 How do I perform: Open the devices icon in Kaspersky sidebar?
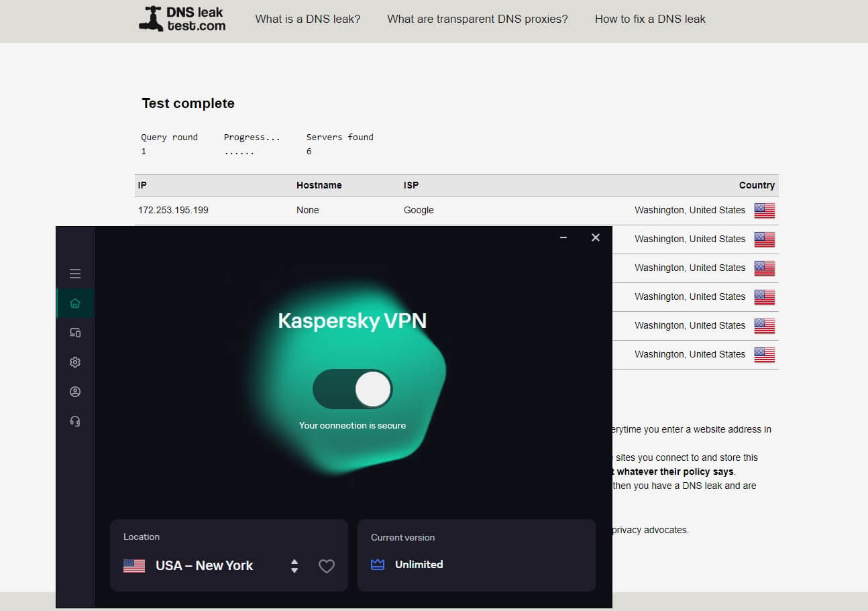[x=75, y=333]
